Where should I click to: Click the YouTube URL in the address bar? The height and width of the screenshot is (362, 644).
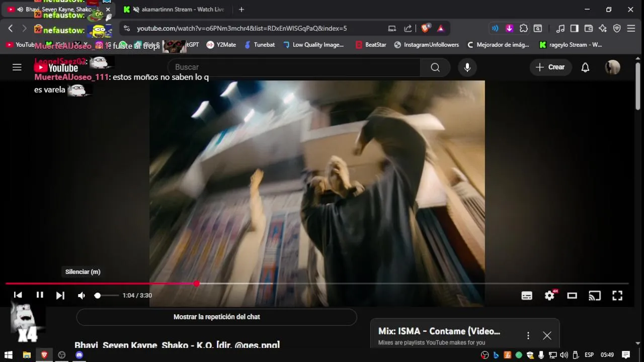coord(242,29)
